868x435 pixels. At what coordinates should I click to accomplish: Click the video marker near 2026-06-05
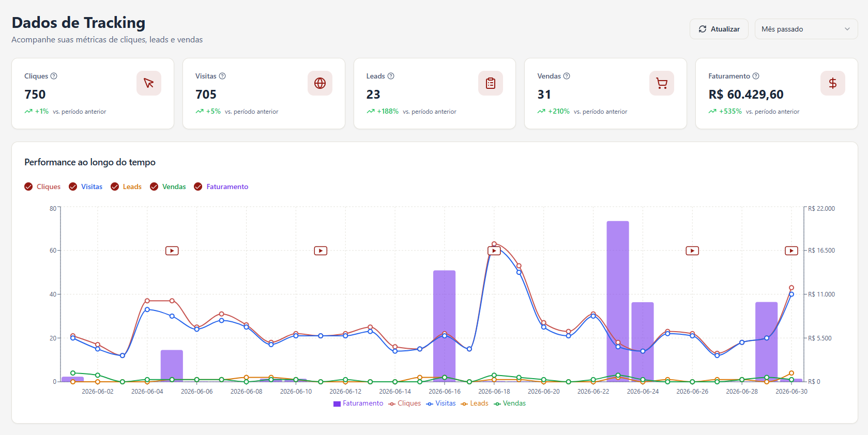(x=172, y=251)
